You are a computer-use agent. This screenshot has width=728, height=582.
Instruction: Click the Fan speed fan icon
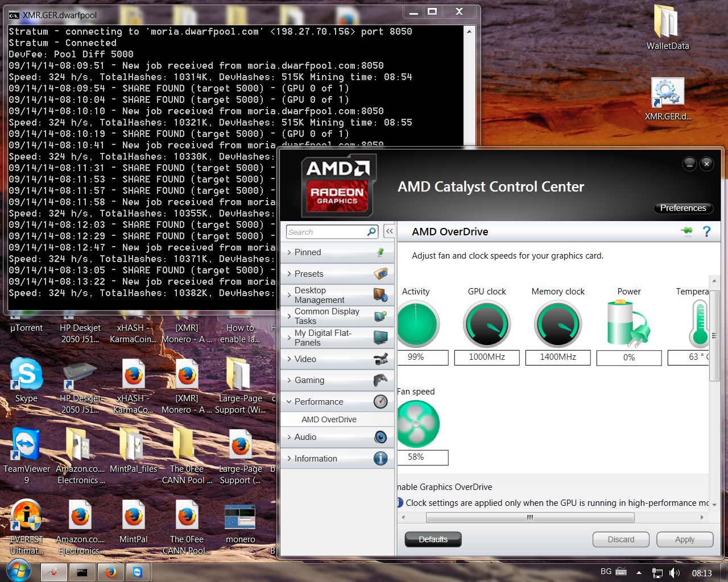pyautogui.click(x=417, y=424)
